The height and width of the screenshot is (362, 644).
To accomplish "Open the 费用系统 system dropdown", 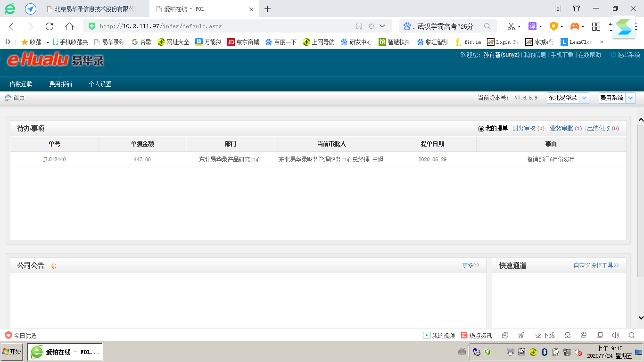I will pos(630,98).
